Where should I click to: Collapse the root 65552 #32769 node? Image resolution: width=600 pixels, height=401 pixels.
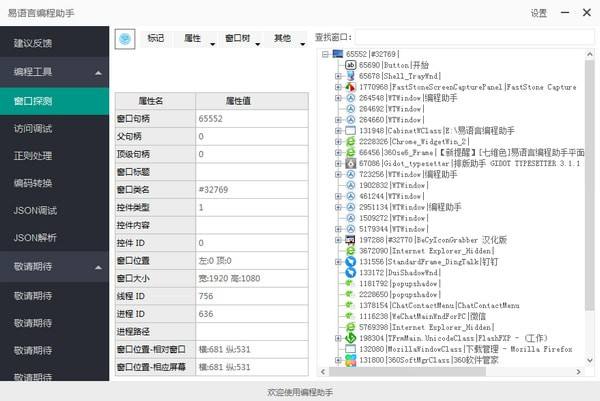[325, 54]
